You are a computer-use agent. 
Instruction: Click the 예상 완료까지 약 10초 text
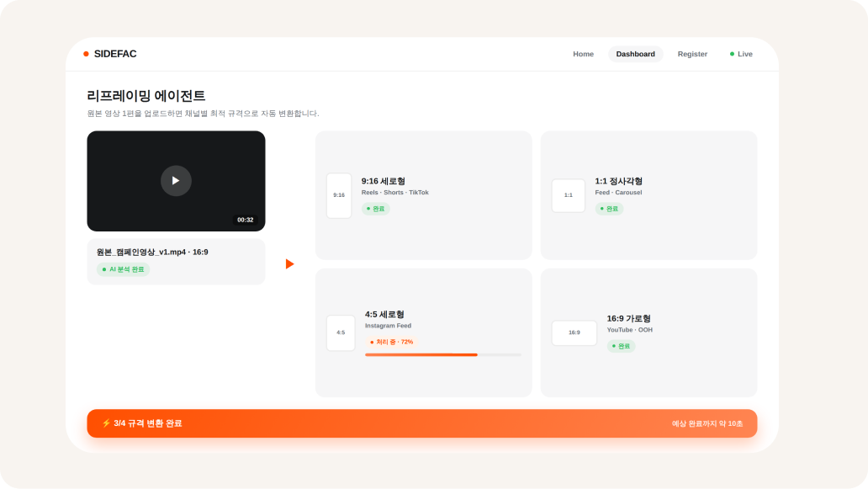pos(707,423)
